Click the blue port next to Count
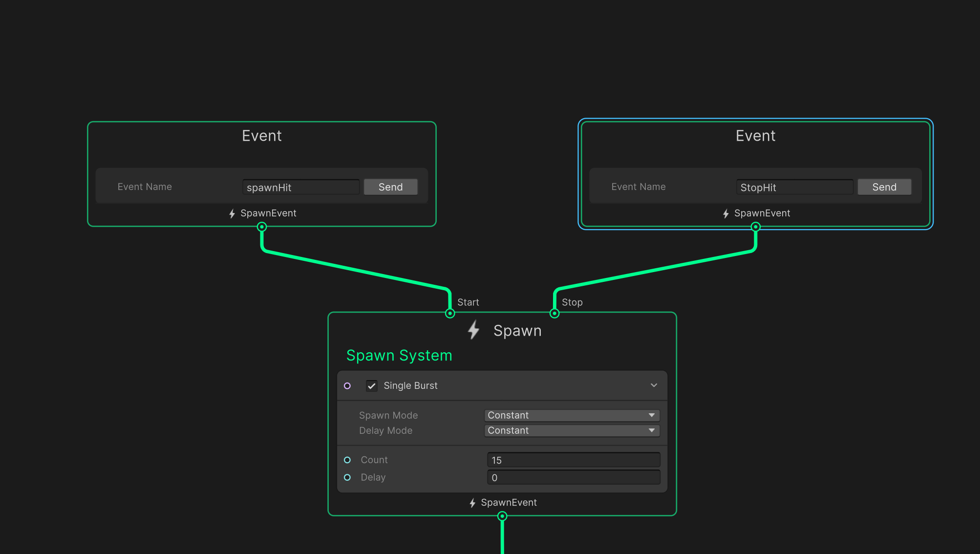 click(x=347, y=459)
